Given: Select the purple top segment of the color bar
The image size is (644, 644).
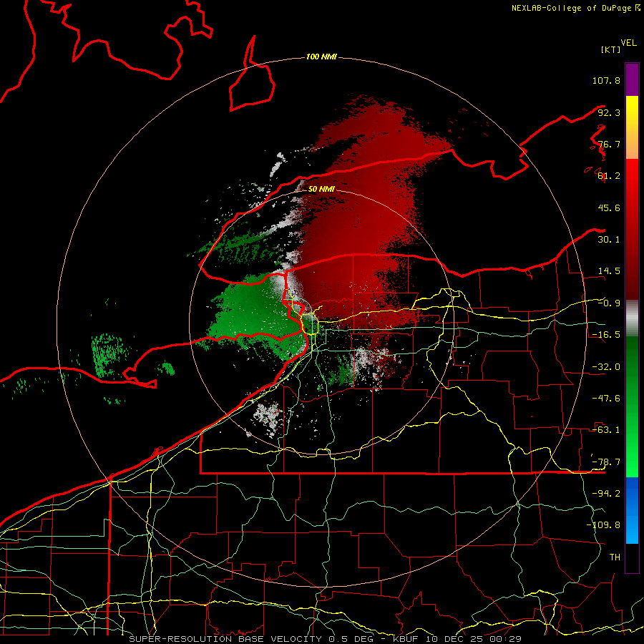Looking at the screenshot, I should pyautogui.click(x=632, y=79).
